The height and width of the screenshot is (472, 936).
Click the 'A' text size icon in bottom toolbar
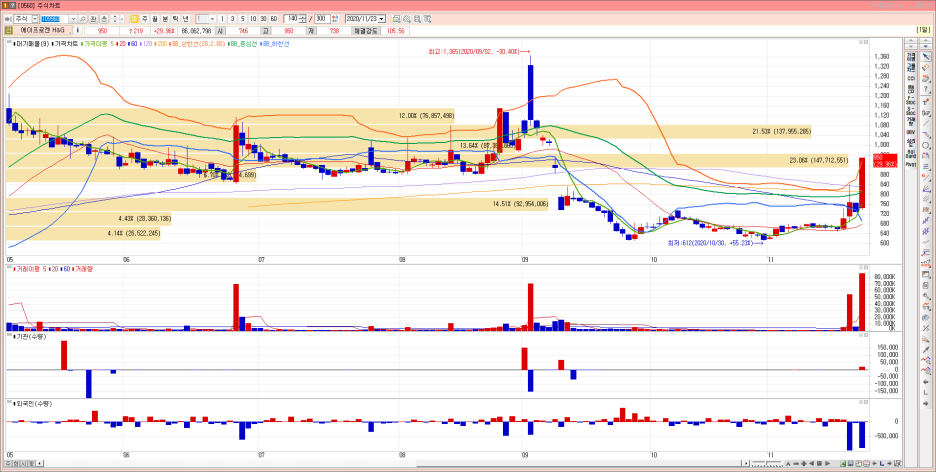tap(788, 464)
